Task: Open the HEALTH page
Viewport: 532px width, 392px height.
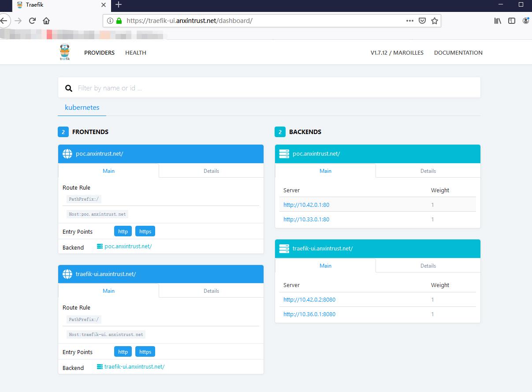Action: (x=135, y=52)
